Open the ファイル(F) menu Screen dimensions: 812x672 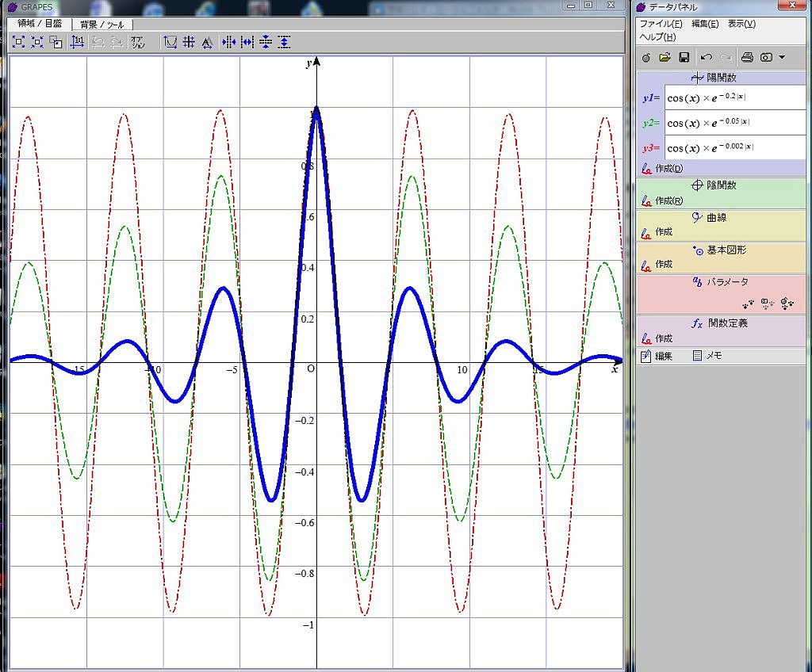coord(661,24)
